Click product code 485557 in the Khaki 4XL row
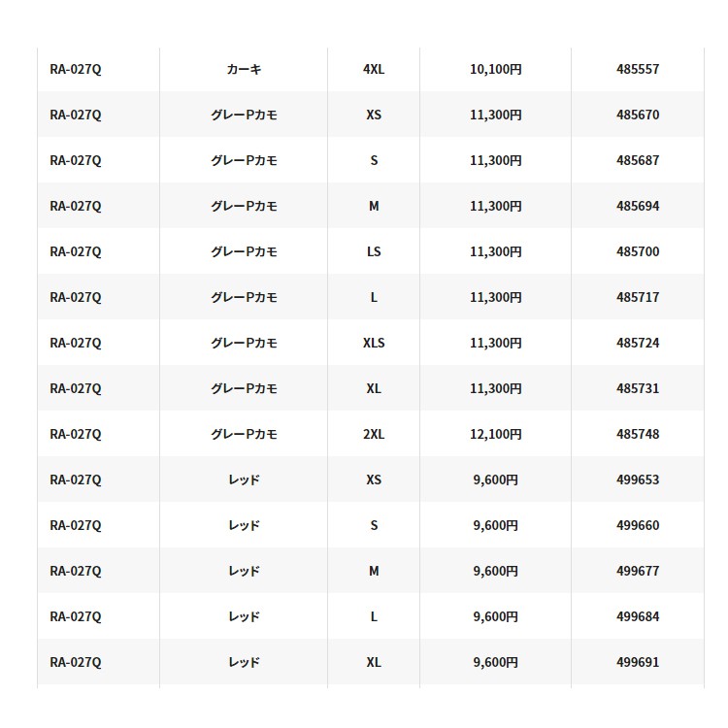The width and height of the screenshot is (728, 728). pos(637,69)
